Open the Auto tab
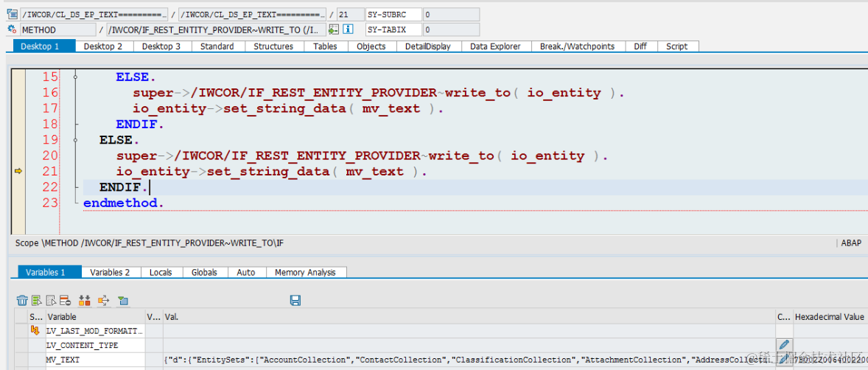This screenshot has width=868, height=370. click(x=246, y=272)
